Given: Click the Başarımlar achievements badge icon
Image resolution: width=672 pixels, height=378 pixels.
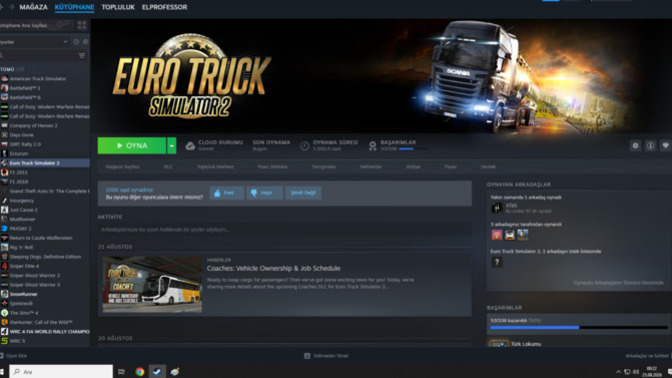Looking at the screenshot, I should [372, 146].
